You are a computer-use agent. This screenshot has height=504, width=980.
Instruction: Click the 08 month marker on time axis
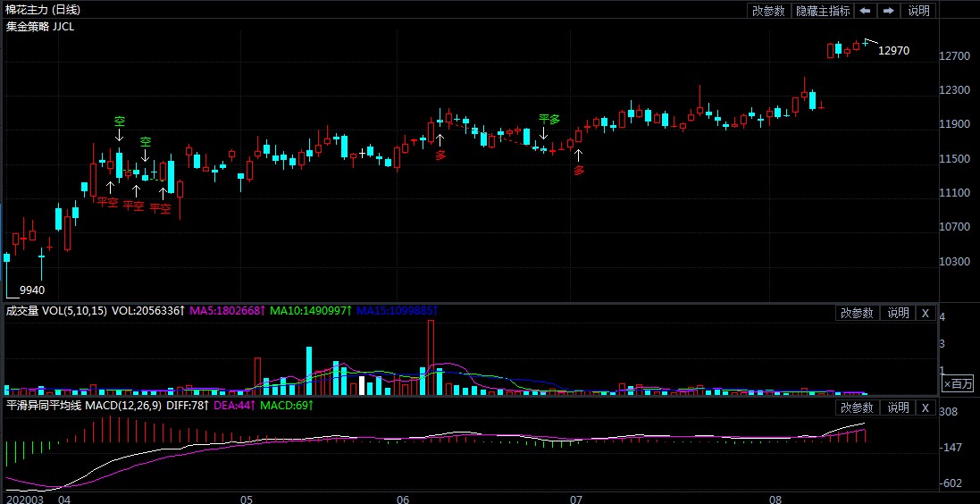tap(775, 499)
